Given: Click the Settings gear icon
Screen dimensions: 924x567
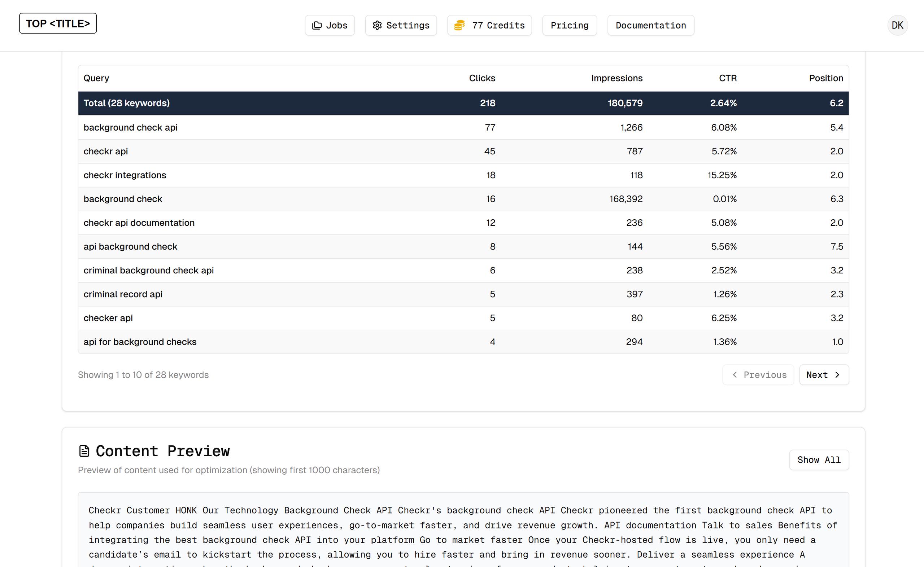Looking at the screenshot, I should click(x=377, y=26).
